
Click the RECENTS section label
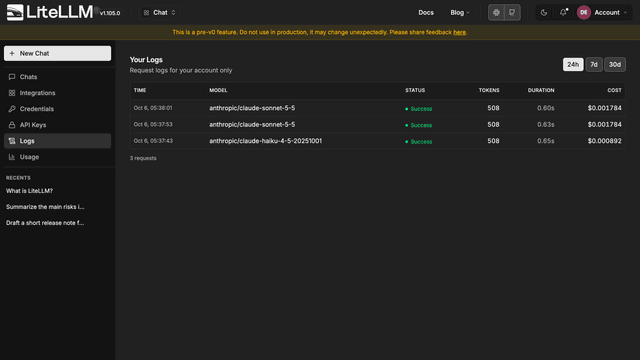(x=18, y=178)
